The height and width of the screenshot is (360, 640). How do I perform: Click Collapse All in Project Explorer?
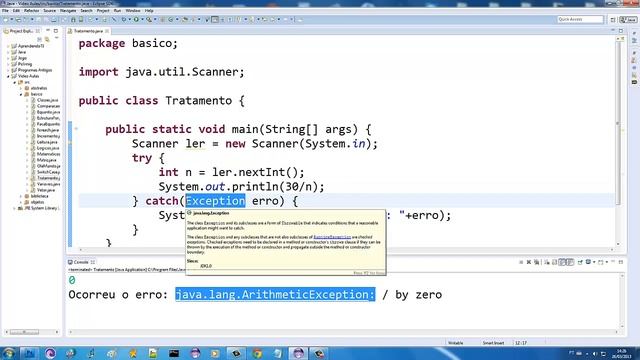point(40,39)
